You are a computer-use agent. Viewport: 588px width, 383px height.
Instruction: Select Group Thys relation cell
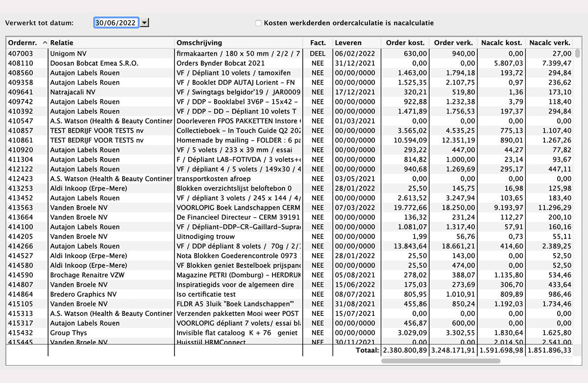[69, 333]
